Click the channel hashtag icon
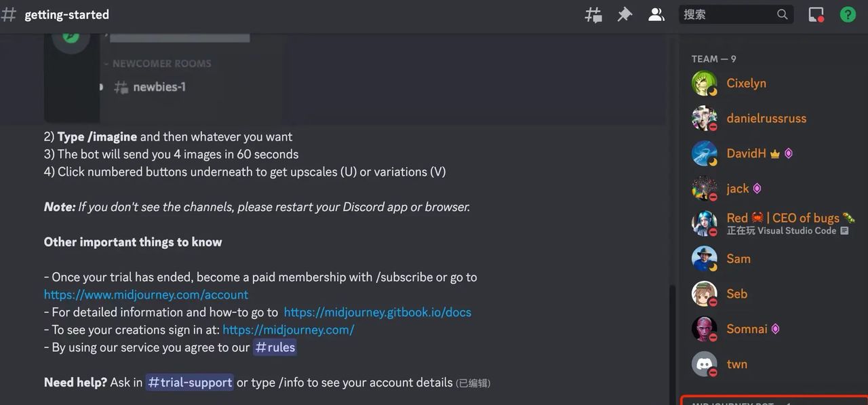This screenshot has height=405, width=868. click(x=9, y=14)
